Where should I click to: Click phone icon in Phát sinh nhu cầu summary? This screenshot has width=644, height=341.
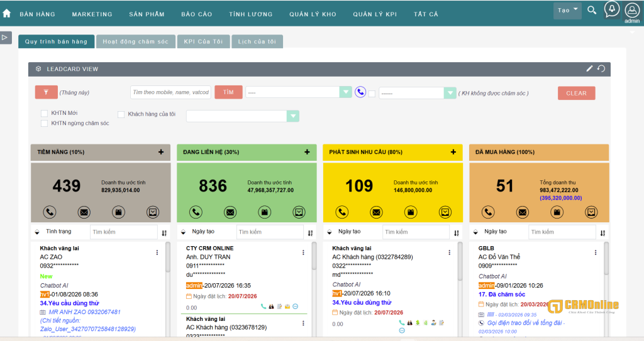[342, 212]
